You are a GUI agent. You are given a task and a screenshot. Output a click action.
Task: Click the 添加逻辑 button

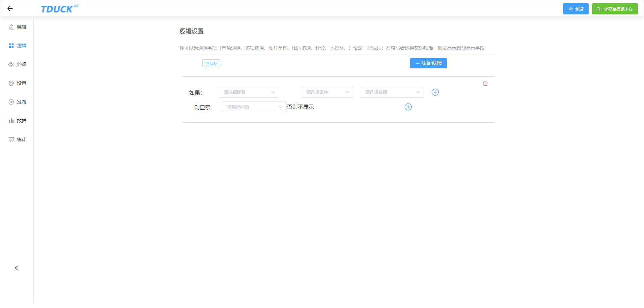pos(428,63)
